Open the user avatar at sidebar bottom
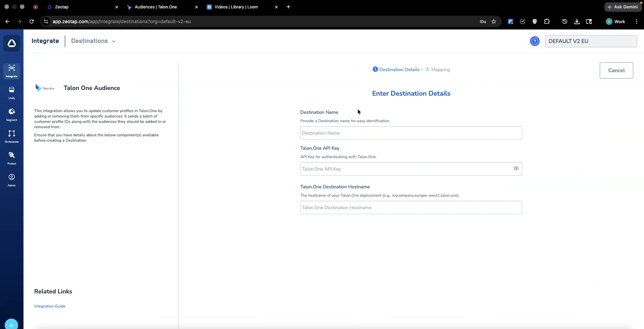The height and width of the screenshot is (329, 644). click(x=11, y=324)
